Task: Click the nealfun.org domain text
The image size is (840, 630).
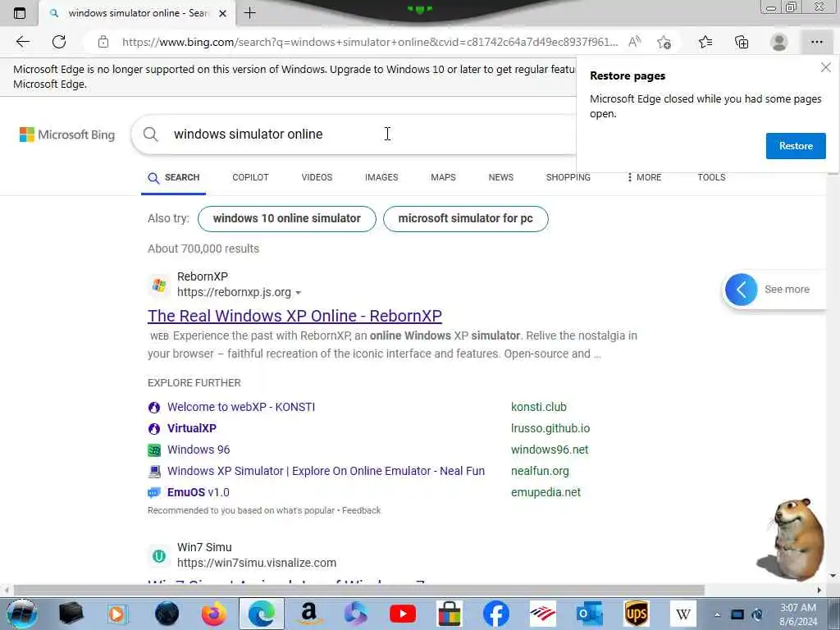Action: [540, 471]
